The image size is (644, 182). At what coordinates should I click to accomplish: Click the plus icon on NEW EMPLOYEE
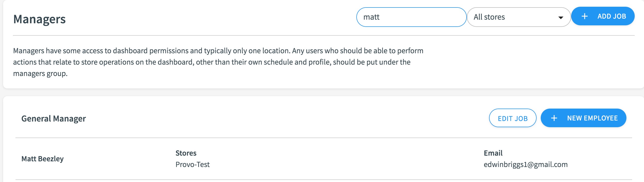pos(554,118)
